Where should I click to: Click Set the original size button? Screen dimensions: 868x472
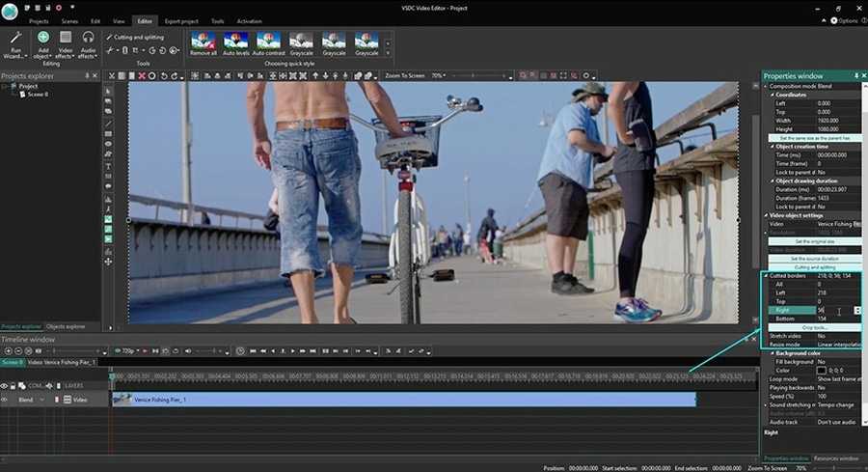pos(813,242)
